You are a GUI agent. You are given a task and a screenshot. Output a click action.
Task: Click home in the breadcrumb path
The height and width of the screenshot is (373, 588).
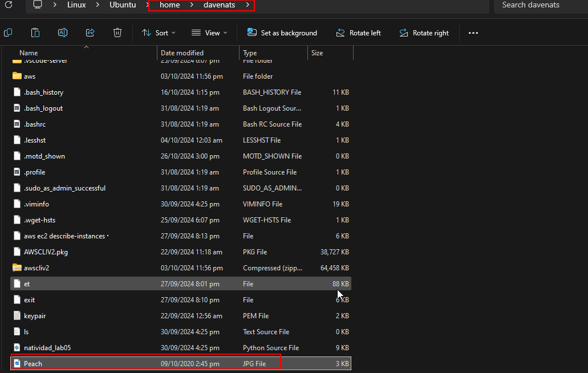click(x=170, y=5)
